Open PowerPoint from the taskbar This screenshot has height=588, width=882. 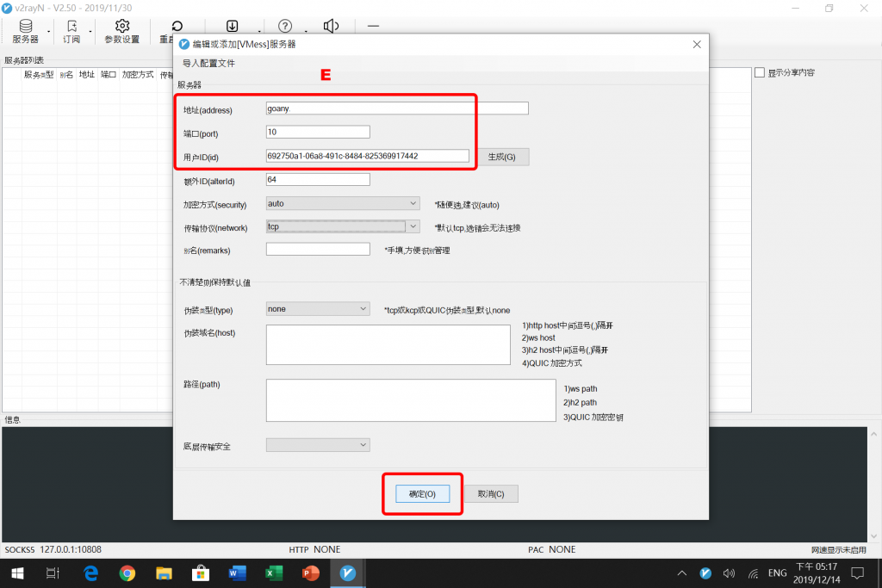[x=310, y=573]
